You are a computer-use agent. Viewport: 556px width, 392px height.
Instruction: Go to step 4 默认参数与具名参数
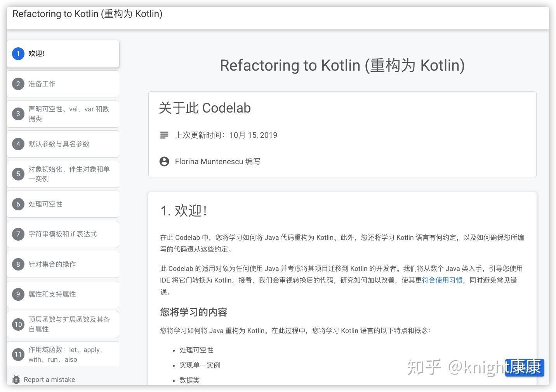pyautogui.click(x=59, y=144)
